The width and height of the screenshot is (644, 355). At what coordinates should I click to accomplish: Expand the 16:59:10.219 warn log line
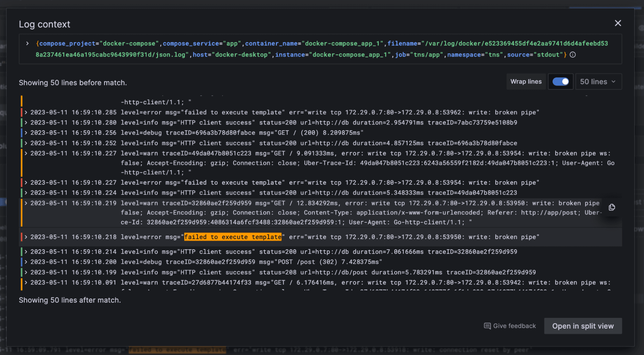click(x=26, y=203)
